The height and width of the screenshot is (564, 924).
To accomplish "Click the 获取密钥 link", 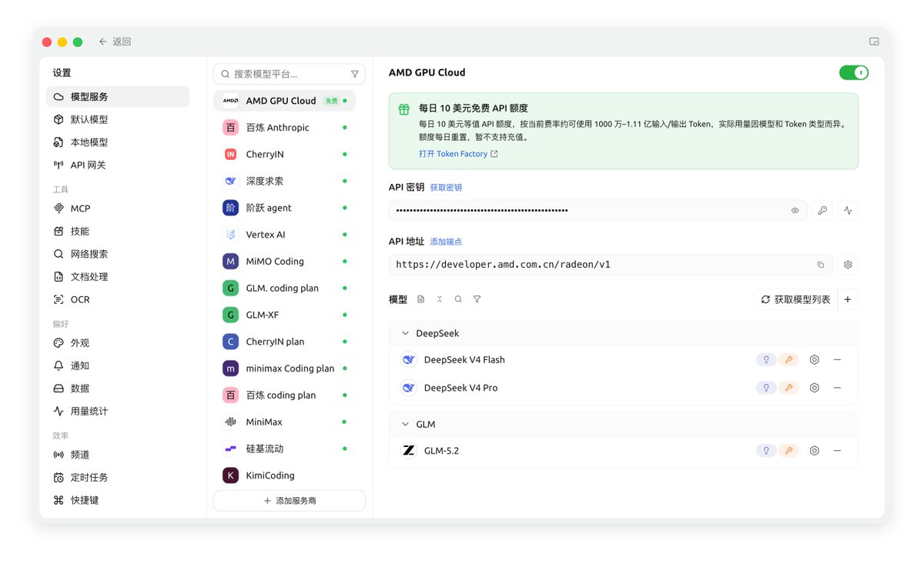I will pos(446,188).
